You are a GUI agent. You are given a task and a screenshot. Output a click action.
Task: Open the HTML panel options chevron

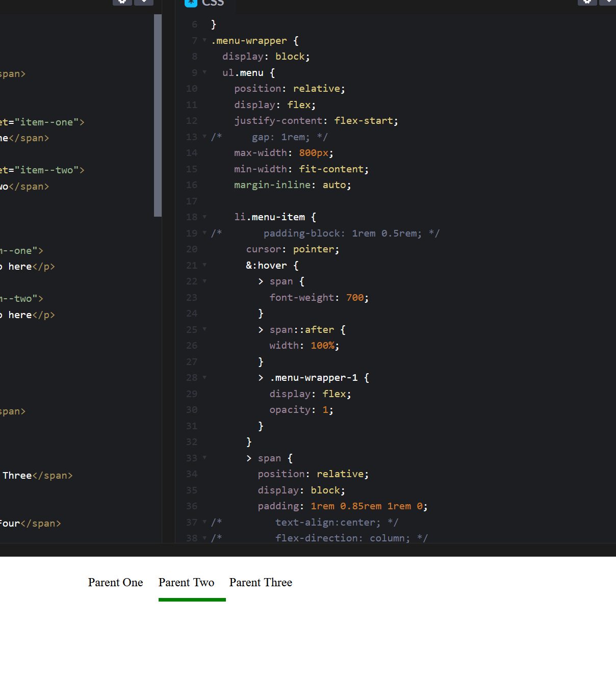click(x=144, y=3)
